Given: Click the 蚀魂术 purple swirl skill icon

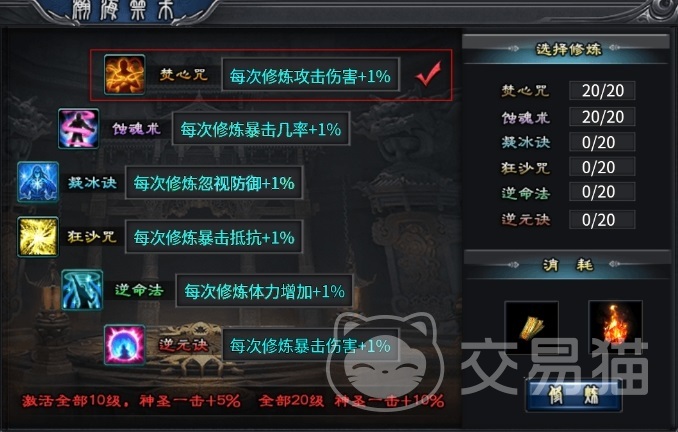Looking at the screenshot, I should 79,128.
